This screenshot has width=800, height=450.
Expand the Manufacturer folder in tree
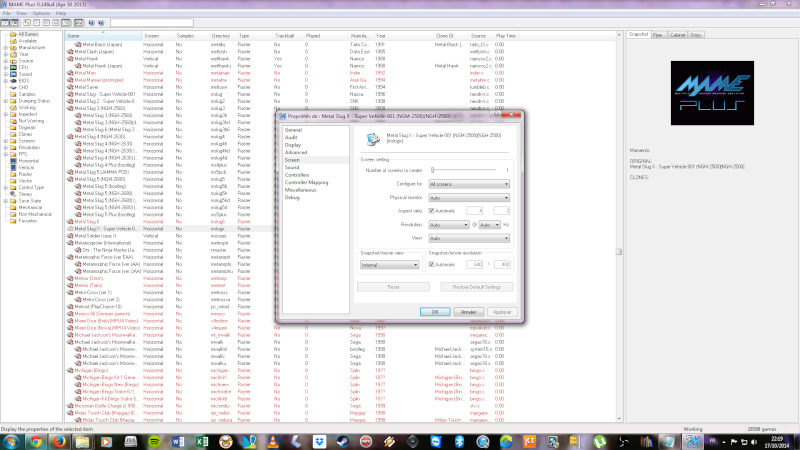(6, 47)
